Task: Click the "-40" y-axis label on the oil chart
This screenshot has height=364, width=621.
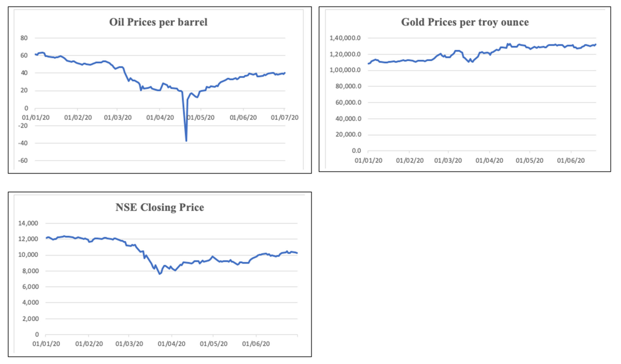Action: pos(23,143)
